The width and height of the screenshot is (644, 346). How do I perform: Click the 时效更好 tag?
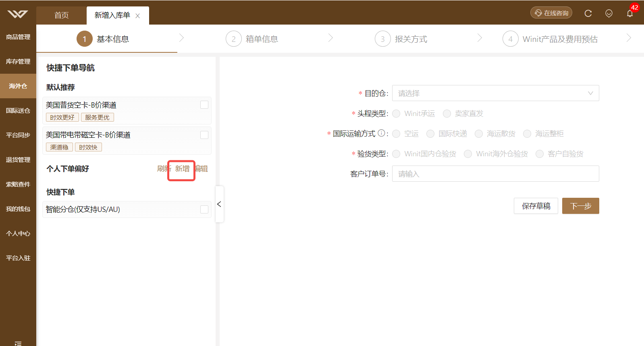click(62, 117)
